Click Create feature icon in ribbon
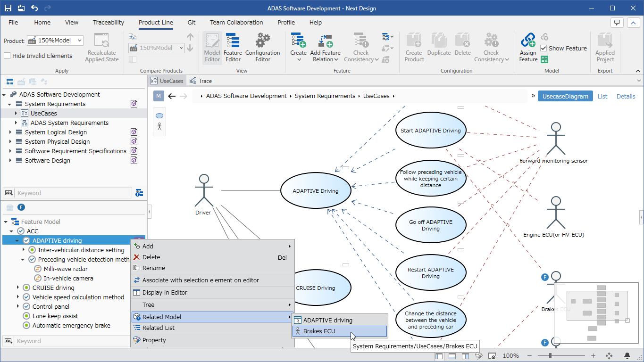Viewport: 644px width, 362px height. [298, 40]
